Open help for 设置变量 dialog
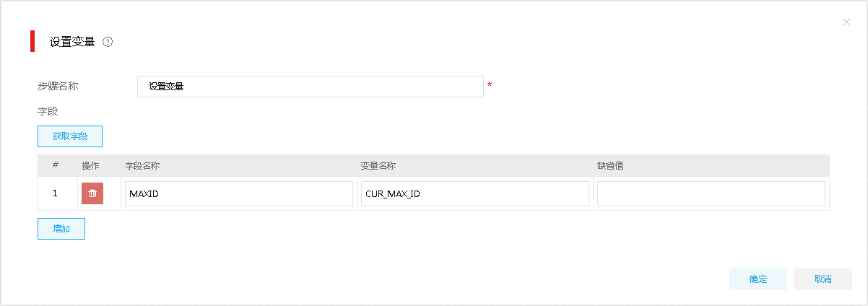 (108, 42)
